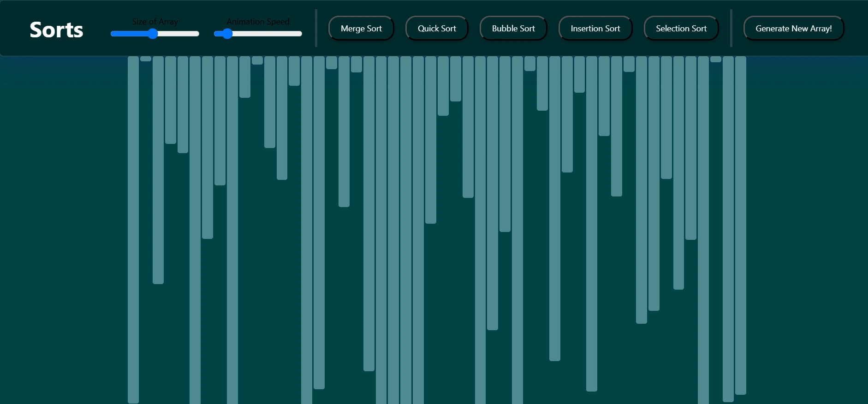Click the Size of Array slider handle
The width and height of the screenshot is (868, 404).
(153, 34)
